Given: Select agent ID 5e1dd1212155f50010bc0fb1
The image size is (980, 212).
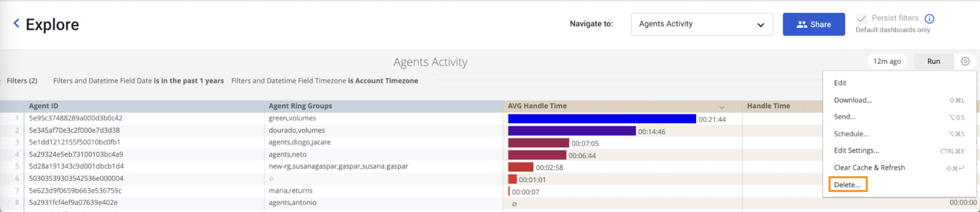Looking at the screenshot, I should click(x=75, y=142).
